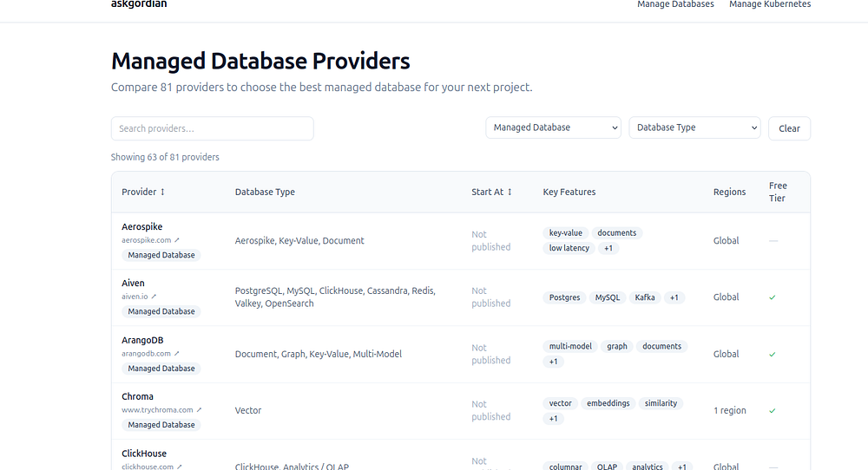This screenshot has height=470, width=868.
Task: Click the Database Type column header
Action: [265, 192]
